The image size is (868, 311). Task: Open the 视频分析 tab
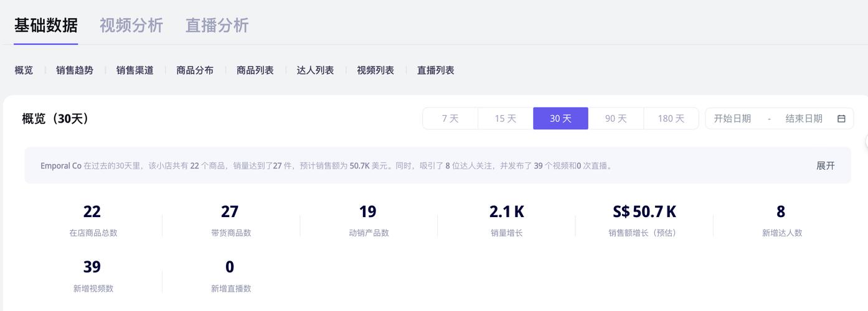[131, 26]
